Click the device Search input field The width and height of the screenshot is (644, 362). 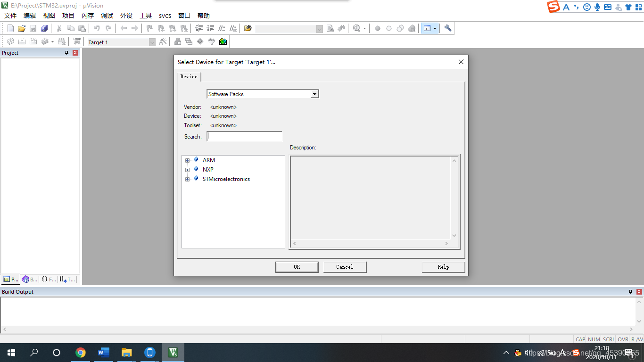pyautogui.click(x=245, y=136)
